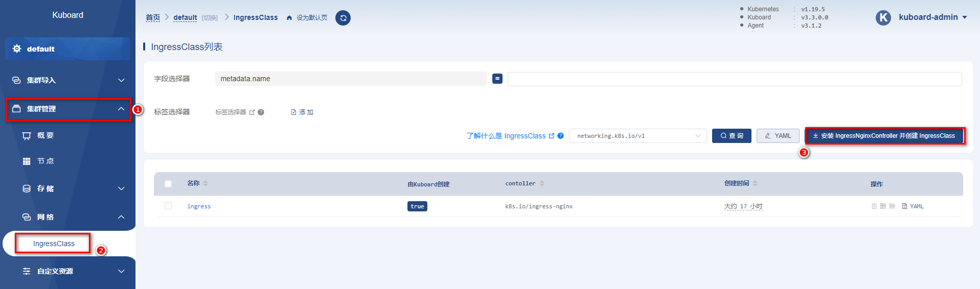
Task: Expand the 集群导入 sidebar section
Action: [68, 80]
